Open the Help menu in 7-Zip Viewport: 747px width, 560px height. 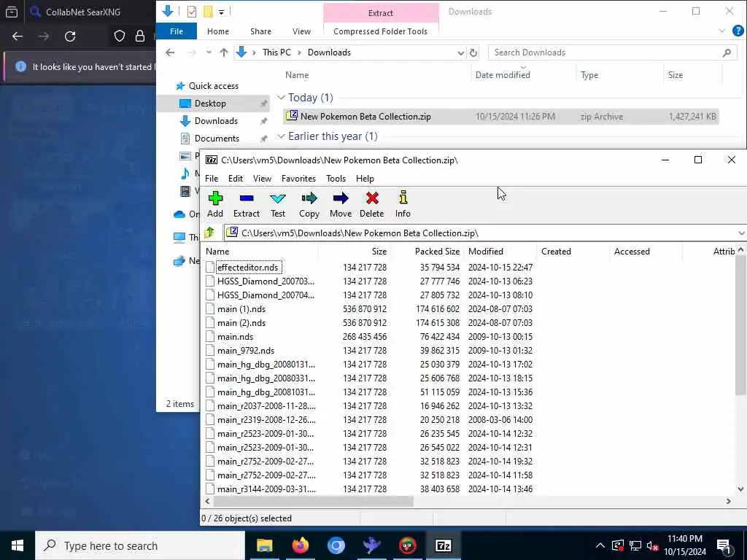pyautogui.click(x=365, y=179)
